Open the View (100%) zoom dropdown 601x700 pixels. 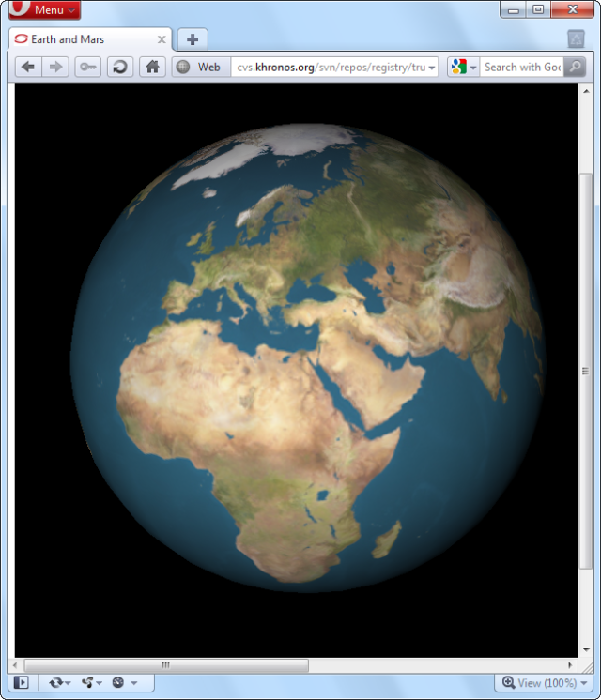[x=542, y=682]
